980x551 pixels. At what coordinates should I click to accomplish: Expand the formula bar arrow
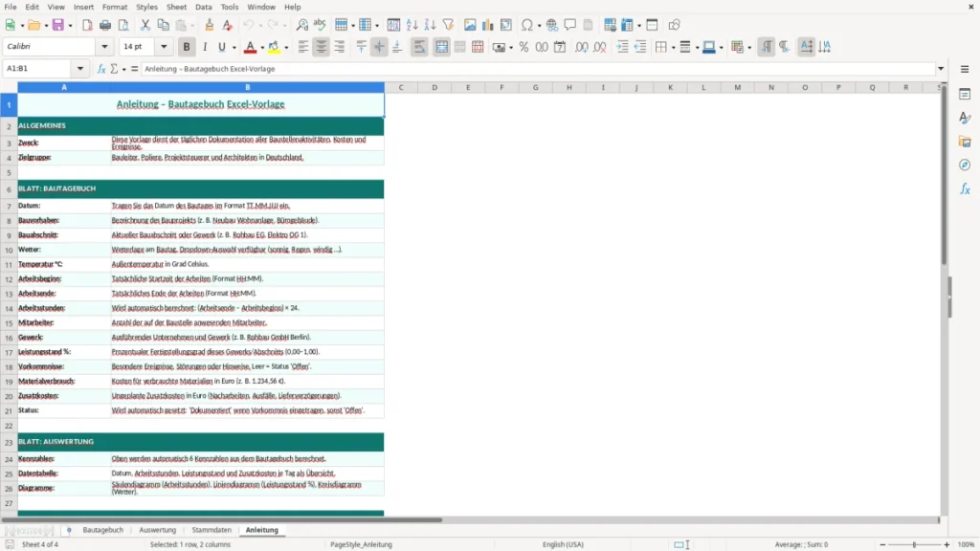(941, 69)
